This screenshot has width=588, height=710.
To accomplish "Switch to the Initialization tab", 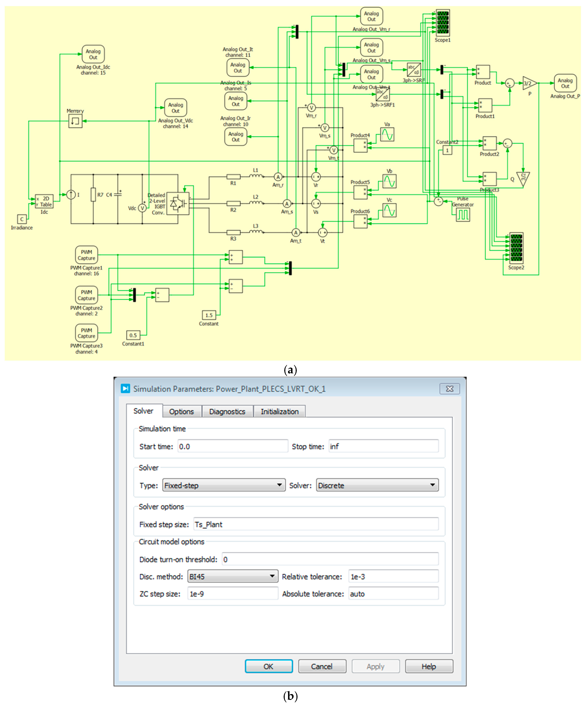I will (279, 411).
